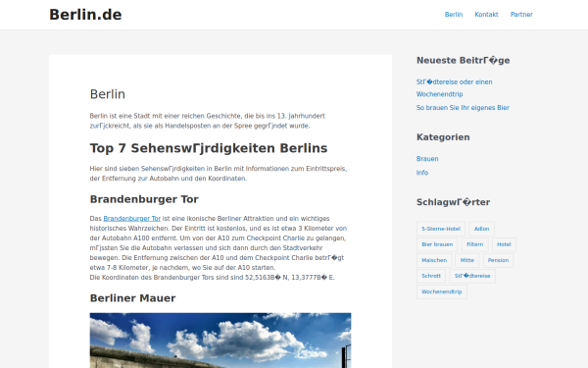Choose the Pension tag
The width and height of the screenshot is (588, 368).
point(498,260)
